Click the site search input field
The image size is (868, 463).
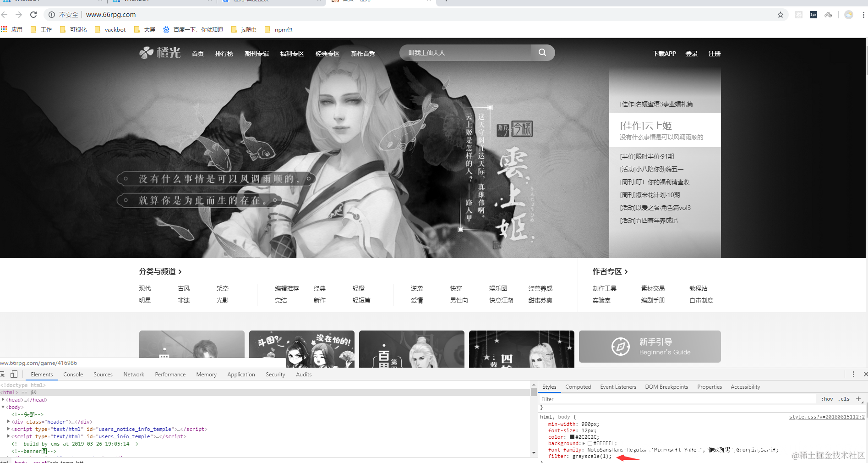coord(465,53)
